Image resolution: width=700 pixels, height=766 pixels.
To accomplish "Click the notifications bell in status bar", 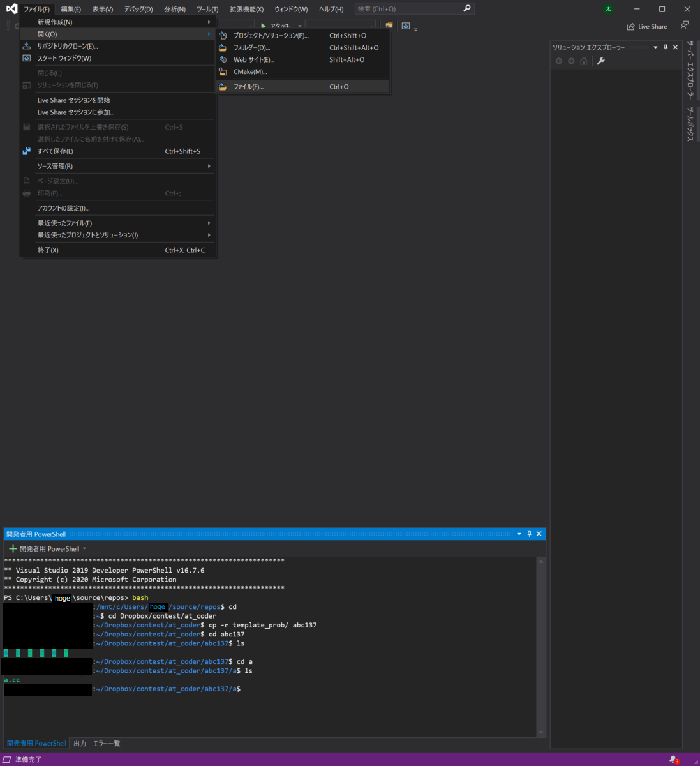I will tap(674, 760).
